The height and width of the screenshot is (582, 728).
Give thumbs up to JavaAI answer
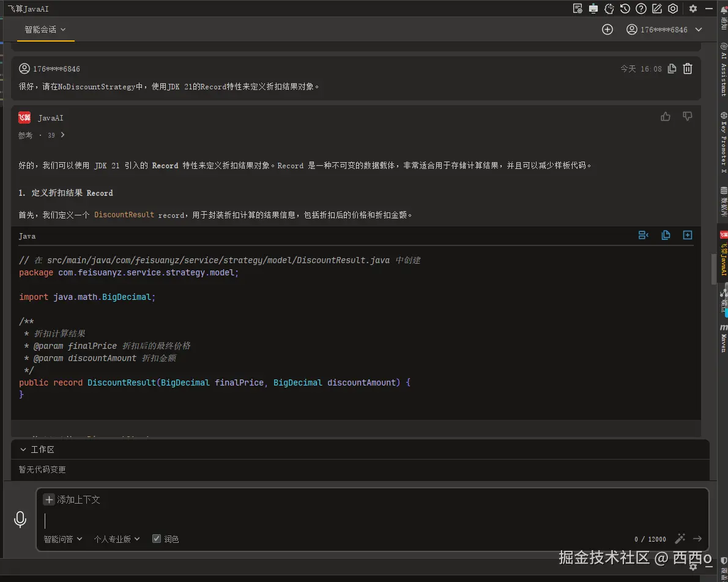666,117
